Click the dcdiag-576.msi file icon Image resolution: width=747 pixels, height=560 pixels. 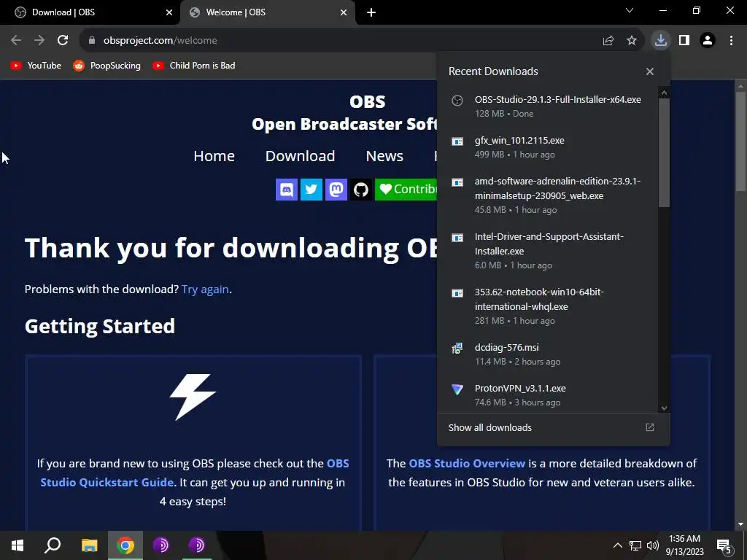(x=457, y=349)
